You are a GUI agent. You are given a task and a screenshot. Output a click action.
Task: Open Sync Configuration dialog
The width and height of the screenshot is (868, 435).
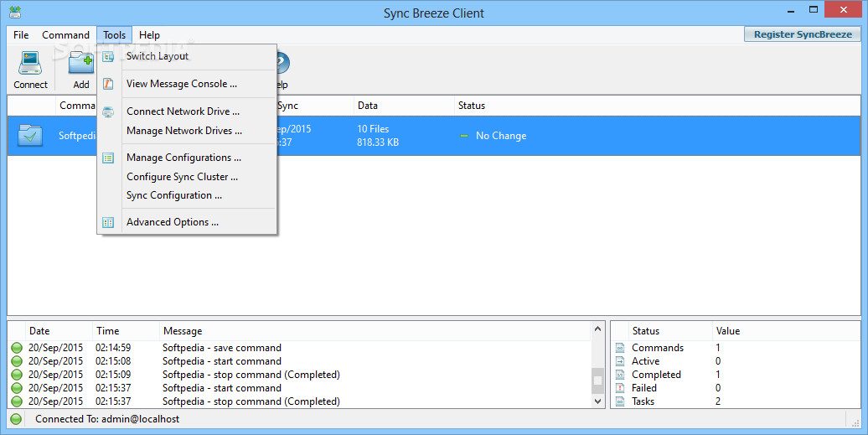(187, 195)
